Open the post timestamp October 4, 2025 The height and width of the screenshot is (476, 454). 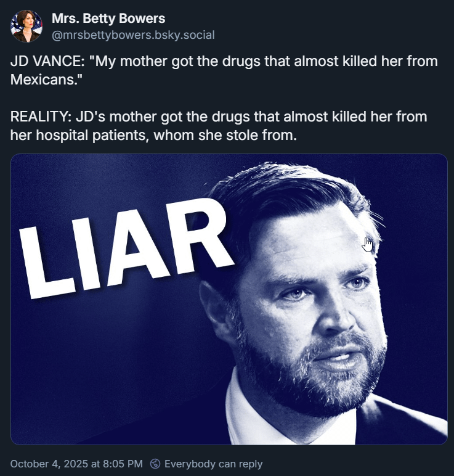point(76,464)
